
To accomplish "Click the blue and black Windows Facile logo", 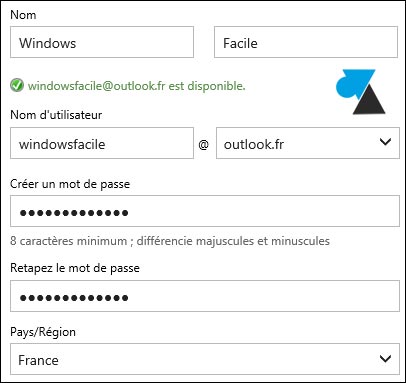I will click(x=360, y=92).
